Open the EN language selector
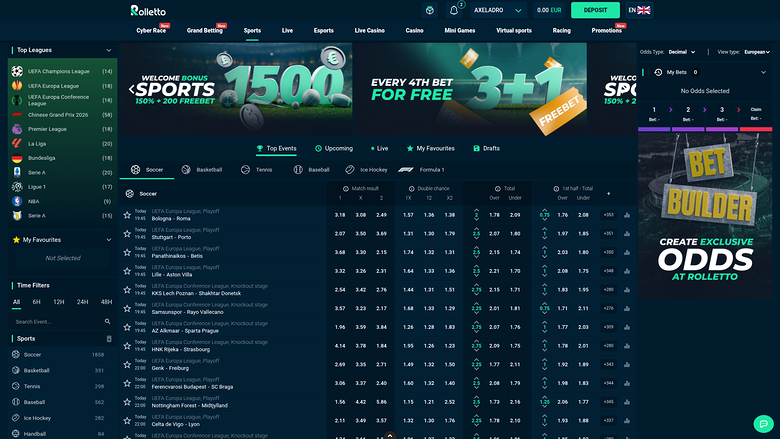The height and width of the screenshot is (439, 780). (639, 10)
